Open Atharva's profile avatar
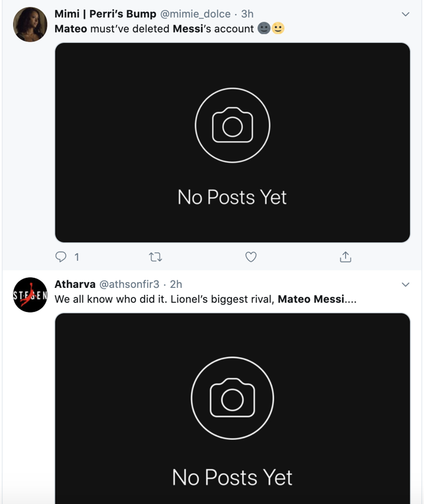Image resolution: width=424 pixels, height=504 pixels. coord(30,294)
